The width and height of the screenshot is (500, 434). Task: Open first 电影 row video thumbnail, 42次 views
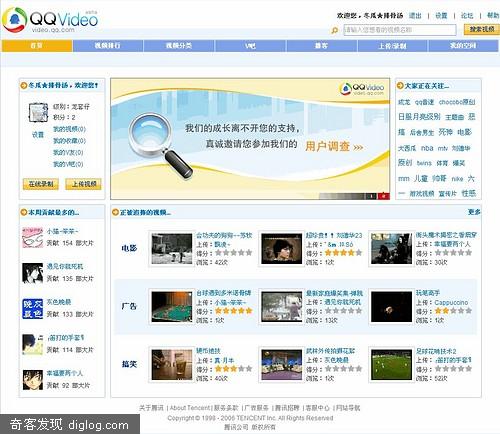172,249
